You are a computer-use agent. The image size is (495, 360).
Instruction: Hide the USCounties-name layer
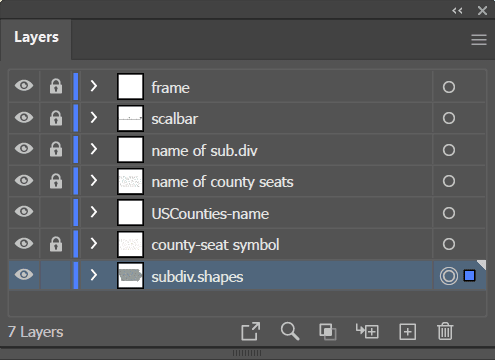[x=24, y=211]
